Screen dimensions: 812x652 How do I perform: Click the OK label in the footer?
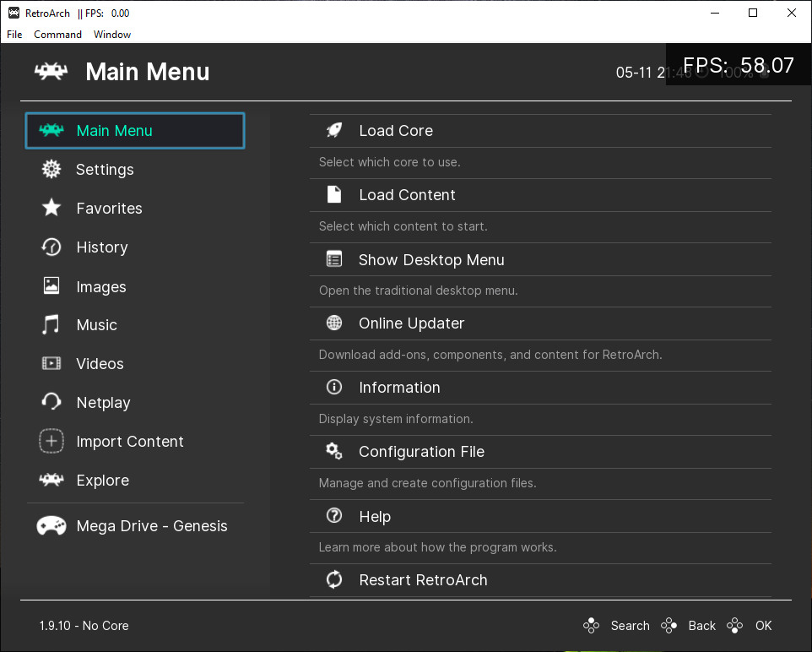pos(763,626)
